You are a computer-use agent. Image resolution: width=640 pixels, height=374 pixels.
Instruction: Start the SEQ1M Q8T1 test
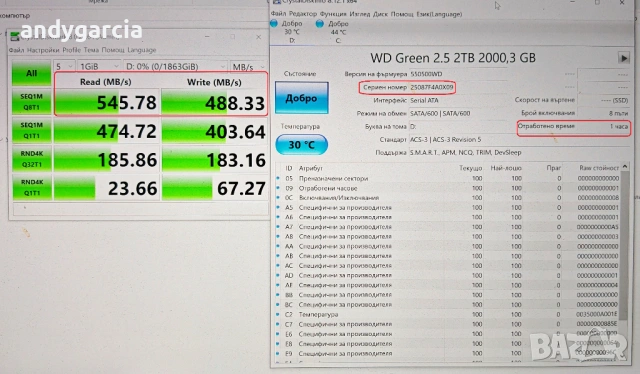(31, 102)
